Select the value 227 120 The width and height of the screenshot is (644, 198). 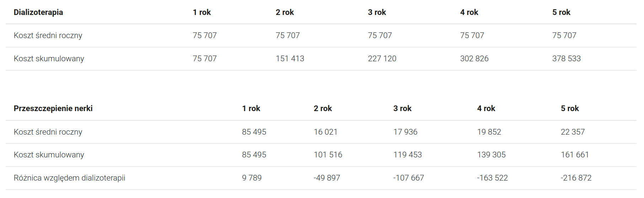pos(382,58)
